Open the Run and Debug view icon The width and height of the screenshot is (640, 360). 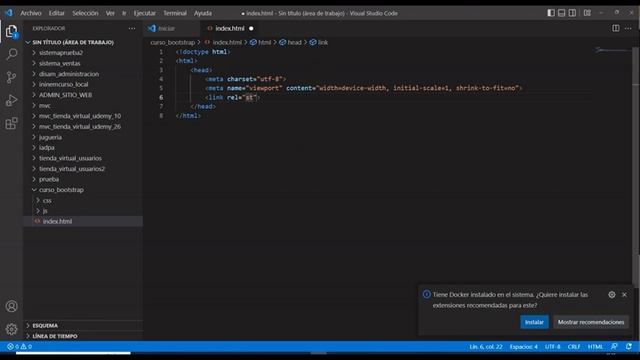11,100
